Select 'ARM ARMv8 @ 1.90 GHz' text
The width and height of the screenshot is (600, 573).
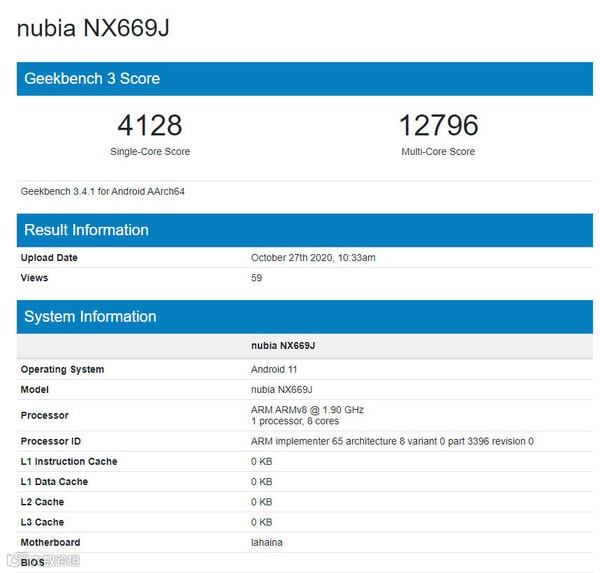(x=307, y=410)
